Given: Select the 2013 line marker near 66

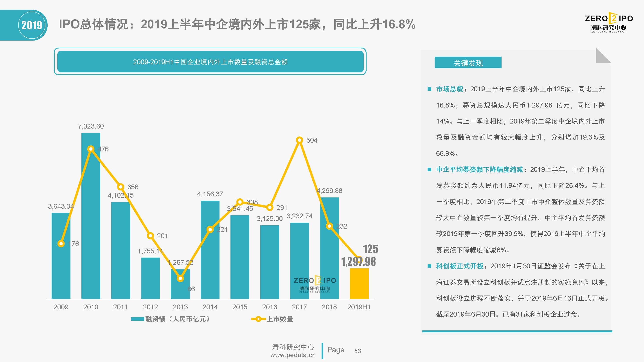Looking at the screenshot, I should [180, 278].
